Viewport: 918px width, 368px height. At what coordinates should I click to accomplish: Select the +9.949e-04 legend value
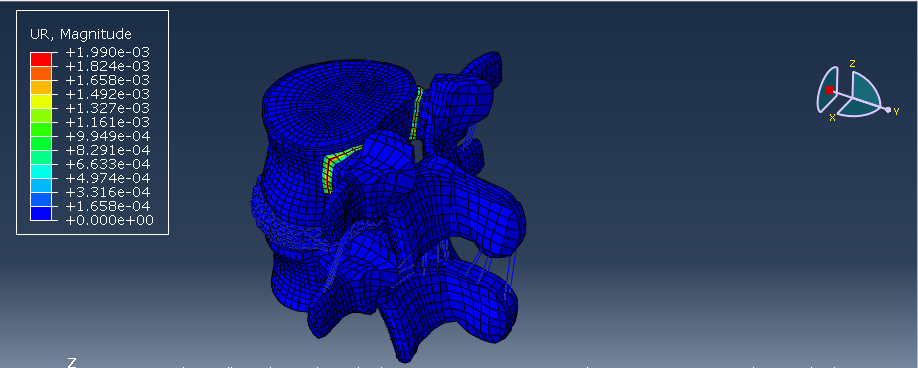[x=108, y=136]
